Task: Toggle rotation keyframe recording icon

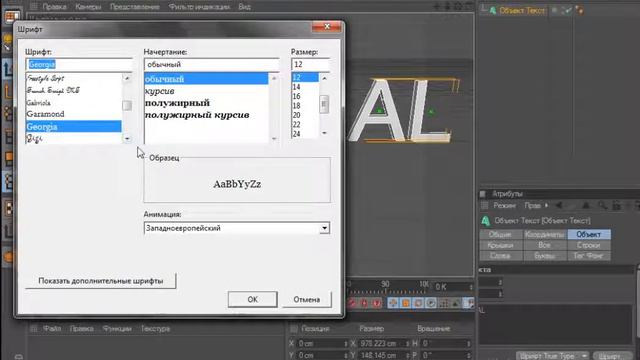Action: (418, 303)
